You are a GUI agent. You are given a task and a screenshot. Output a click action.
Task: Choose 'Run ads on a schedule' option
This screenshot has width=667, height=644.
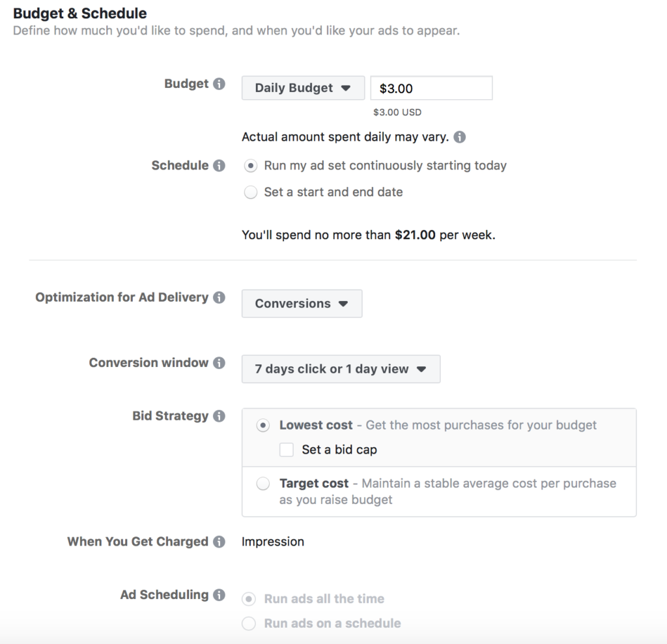point(249,624)
